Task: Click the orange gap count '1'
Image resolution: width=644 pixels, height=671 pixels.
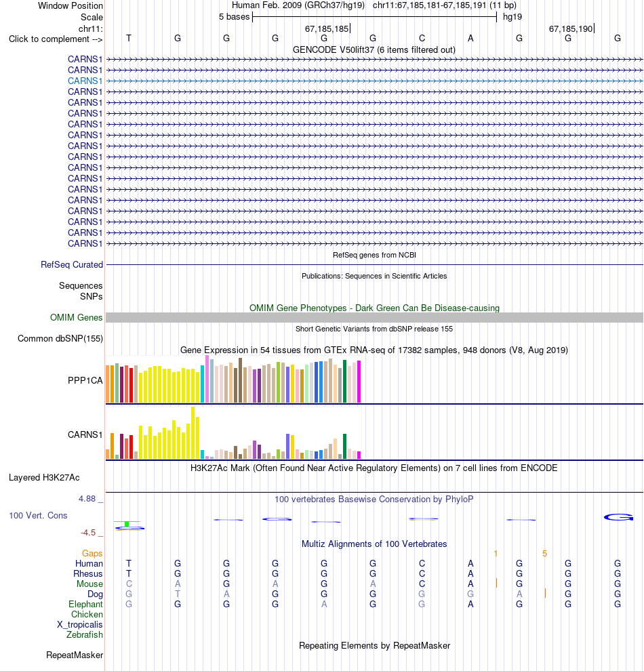Action: pyautogui.click(x=496, y=553)
